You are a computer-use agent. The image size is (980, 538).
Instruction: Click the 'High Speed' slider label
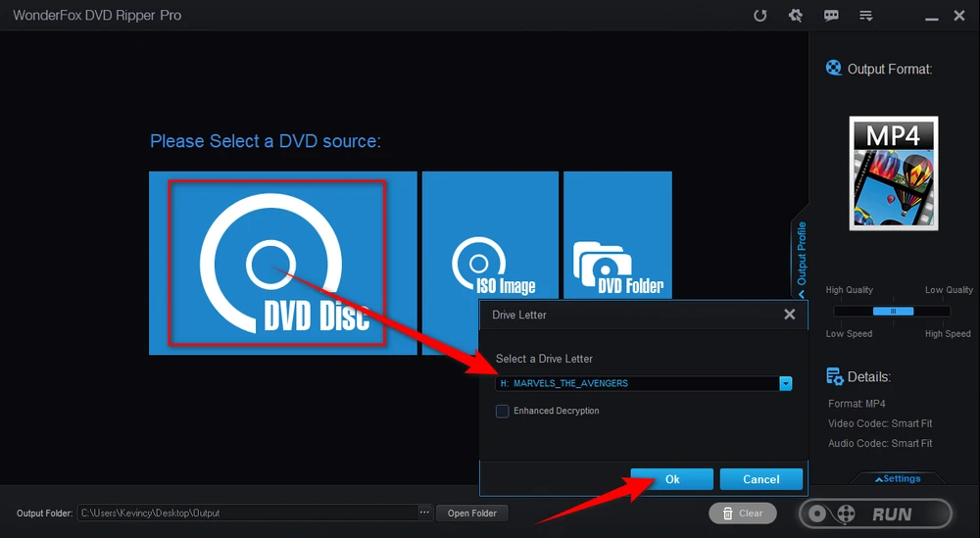948,333
